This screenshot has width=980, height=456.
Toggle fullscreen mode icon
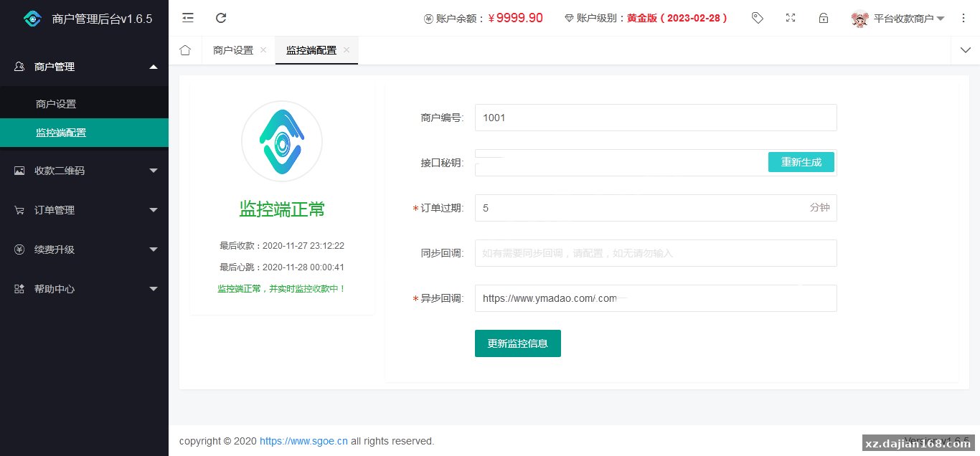[791, 18]
